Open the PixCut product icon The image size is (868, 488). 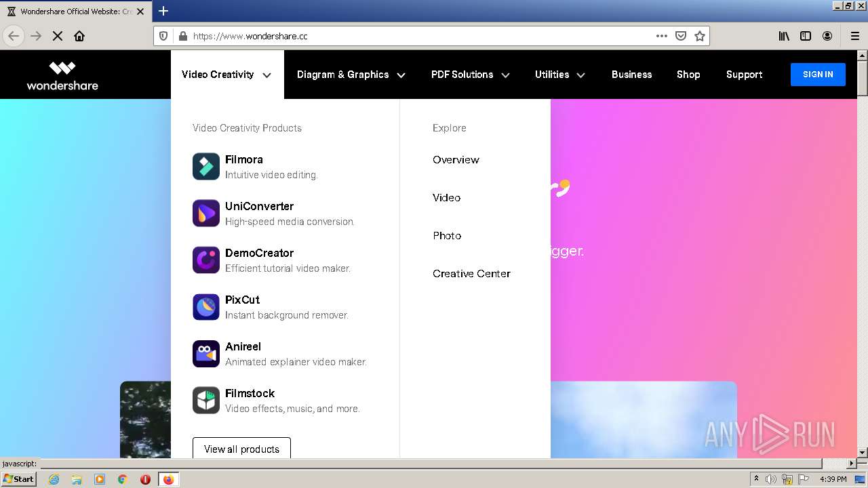click(206, 307)
